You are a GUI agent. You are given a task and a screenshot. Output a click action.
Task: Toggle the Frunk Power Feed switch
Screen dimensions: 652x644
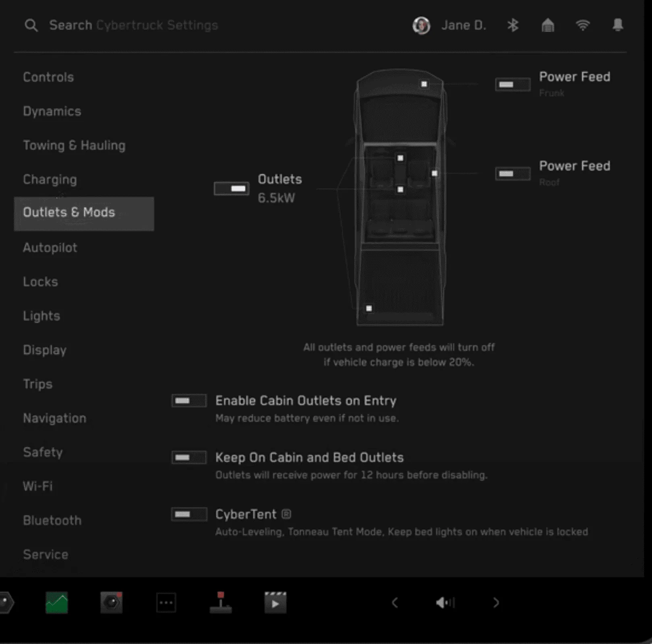[x=513, y=85]
